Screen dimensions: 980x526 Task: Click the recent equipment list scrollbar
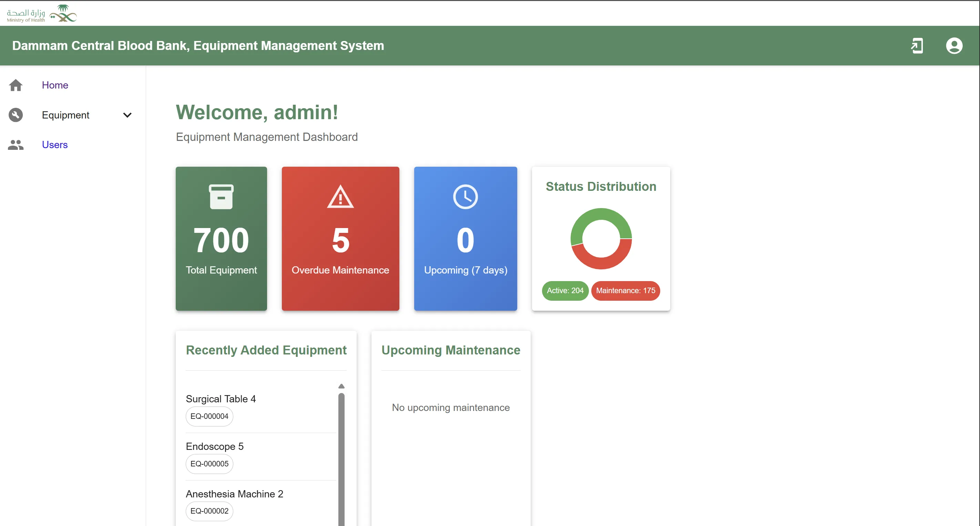pyautogui.click(x=341, y=456)
